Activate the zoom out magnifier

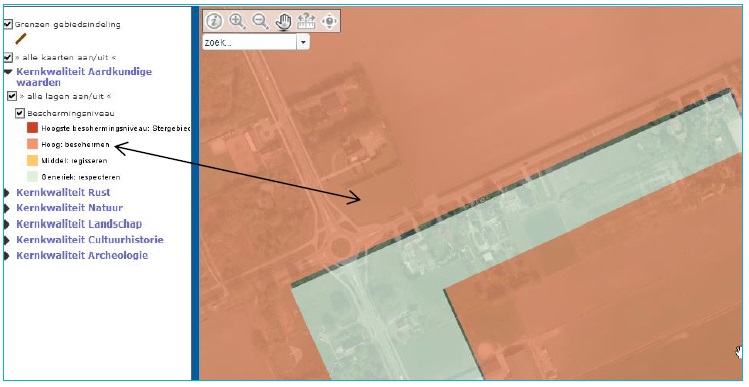point(260,21)
